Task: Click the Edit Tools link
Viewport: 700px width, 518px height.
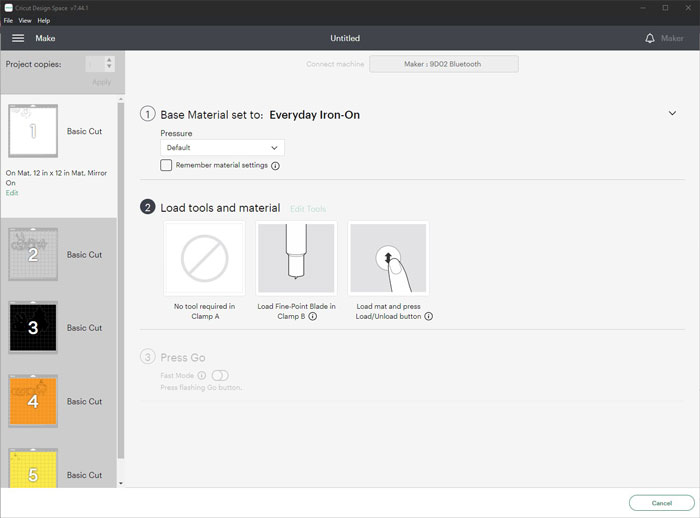Action: 308,209
